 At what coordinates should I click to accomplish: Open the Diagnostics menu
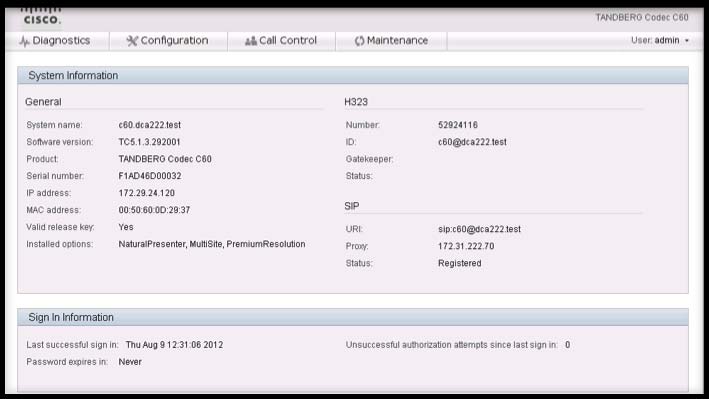(57, 41)
